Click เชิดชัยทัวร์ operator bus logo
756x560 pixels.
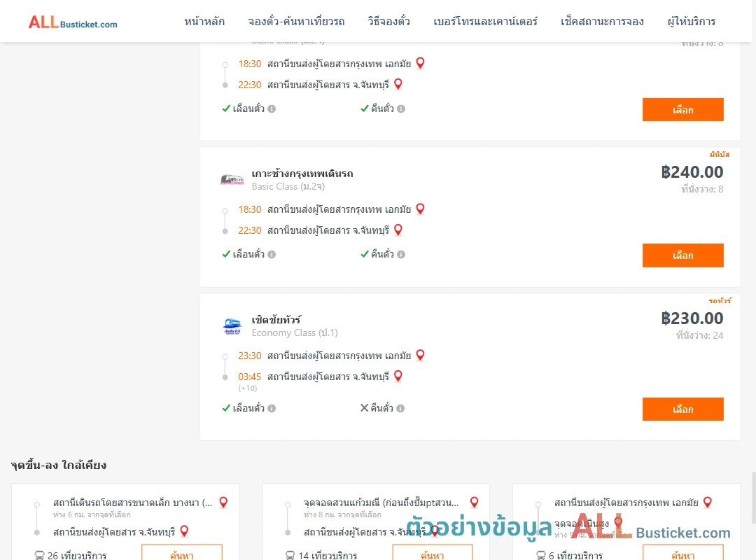point(232,326)
